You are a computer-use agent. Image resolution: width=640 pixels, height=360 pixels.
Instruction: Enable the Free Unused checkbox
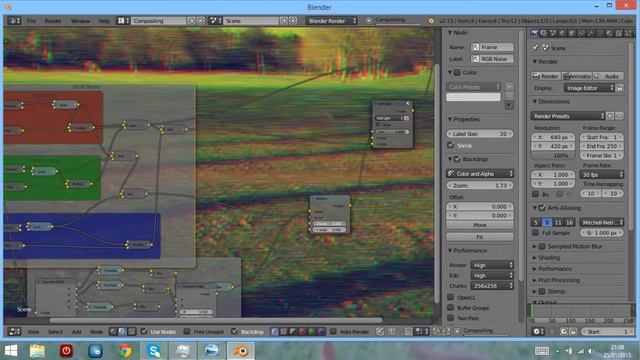[x=187, y=331]
